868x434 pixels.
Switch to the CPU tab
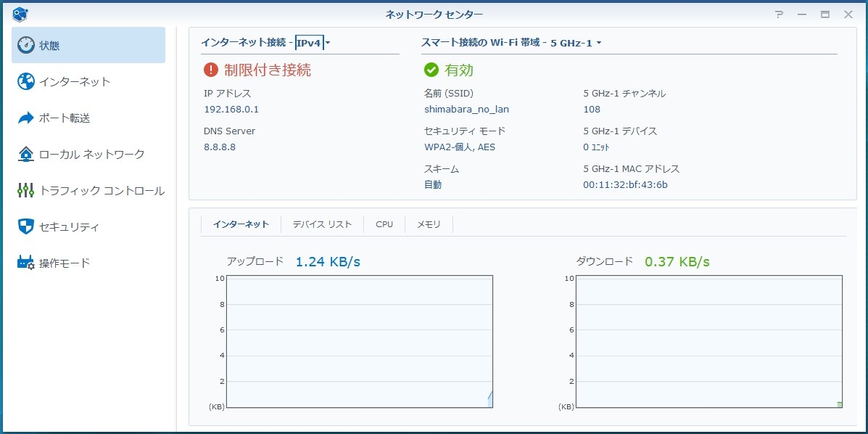click(384, 224)
